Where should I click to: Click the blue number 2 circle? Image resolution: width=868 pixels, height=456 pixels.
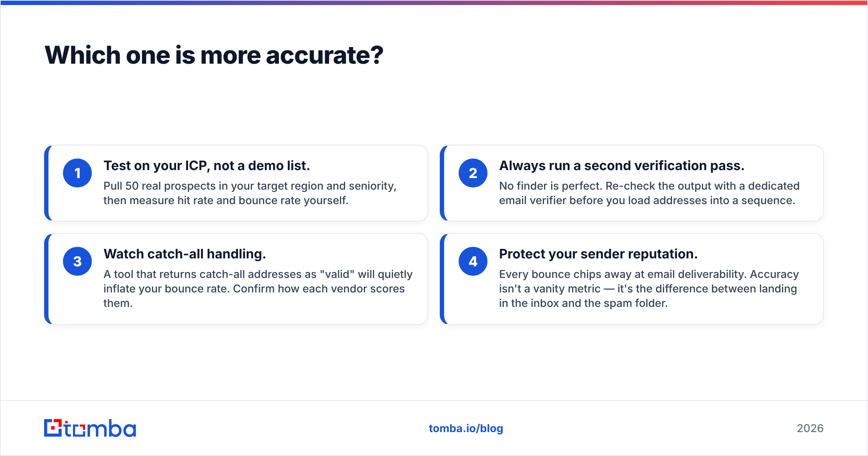[x=473, y=173]
